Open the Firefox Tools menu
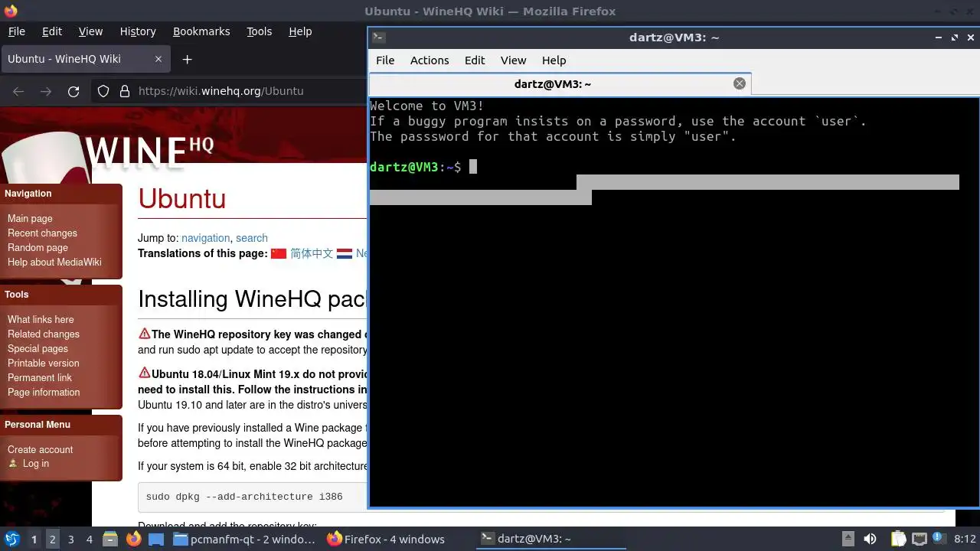980x551 pixels. click(x=259, y=31)
